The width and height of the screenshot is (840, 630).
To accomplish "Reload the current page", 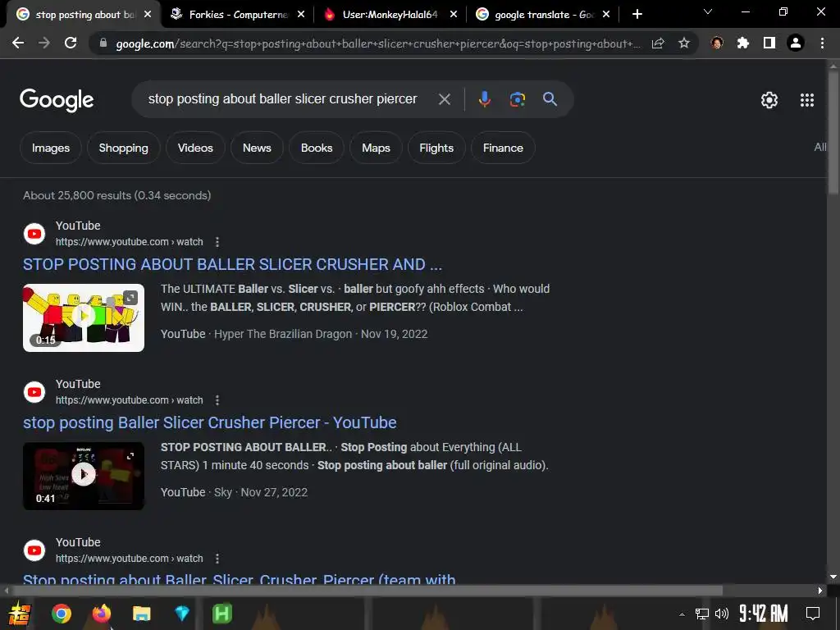I will pos(71,43).
